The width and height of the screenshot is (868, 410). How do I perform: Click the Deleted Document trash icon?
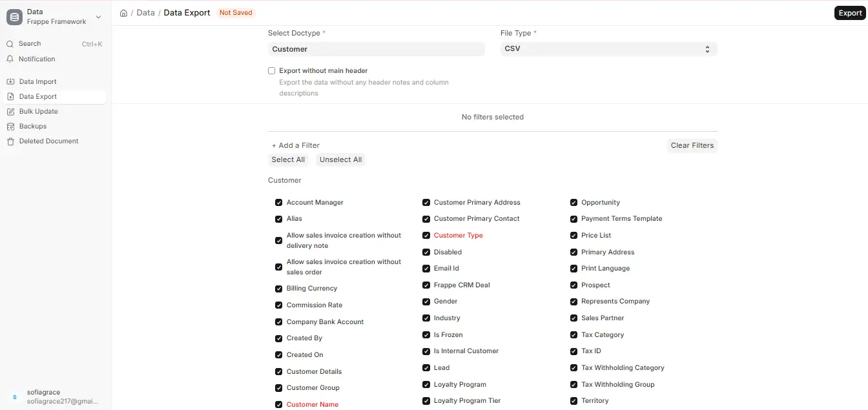coord(10,141)
